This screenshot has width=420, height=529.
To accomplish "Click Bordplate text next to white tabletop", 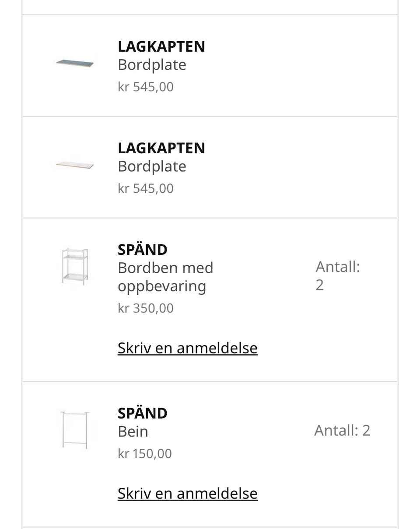I will [x=152, y=166].
